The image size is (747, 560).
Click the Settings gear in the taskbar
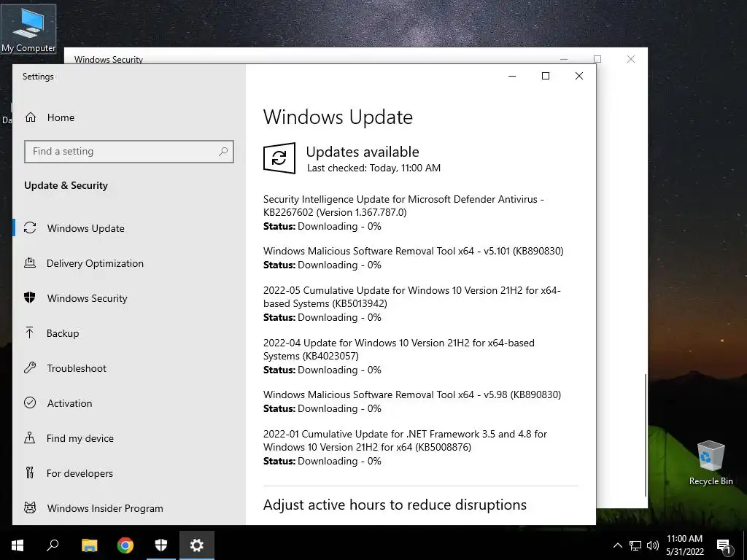[197, 545]
